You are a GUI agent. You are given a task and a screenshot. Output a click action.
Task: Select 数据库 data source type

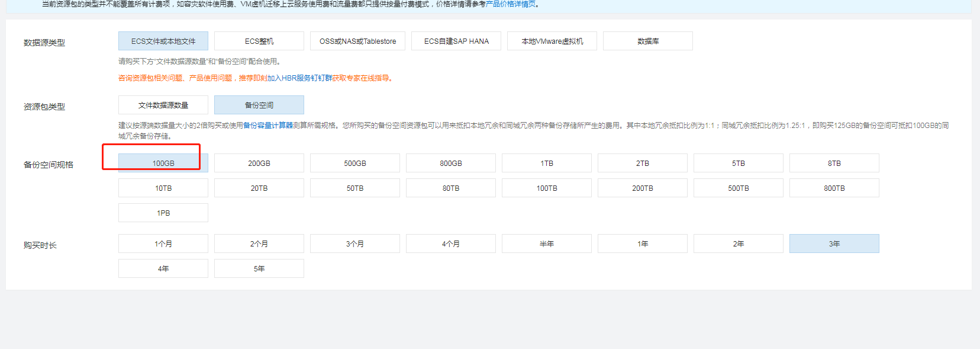click(648, 41)
